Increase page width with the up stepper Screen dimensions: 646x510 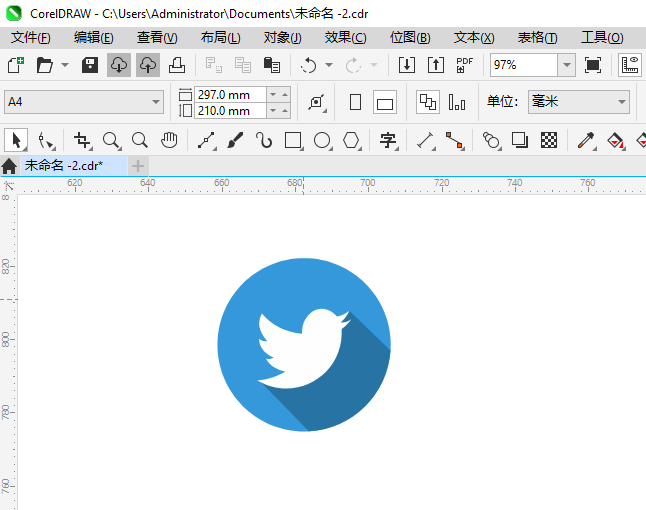[x=285, y=95]
